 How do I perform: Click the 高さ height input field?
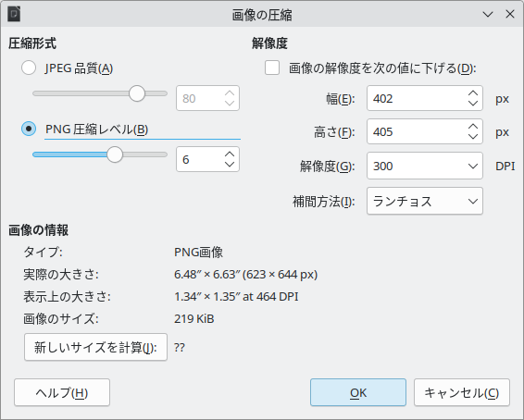(x=417, y=131)
